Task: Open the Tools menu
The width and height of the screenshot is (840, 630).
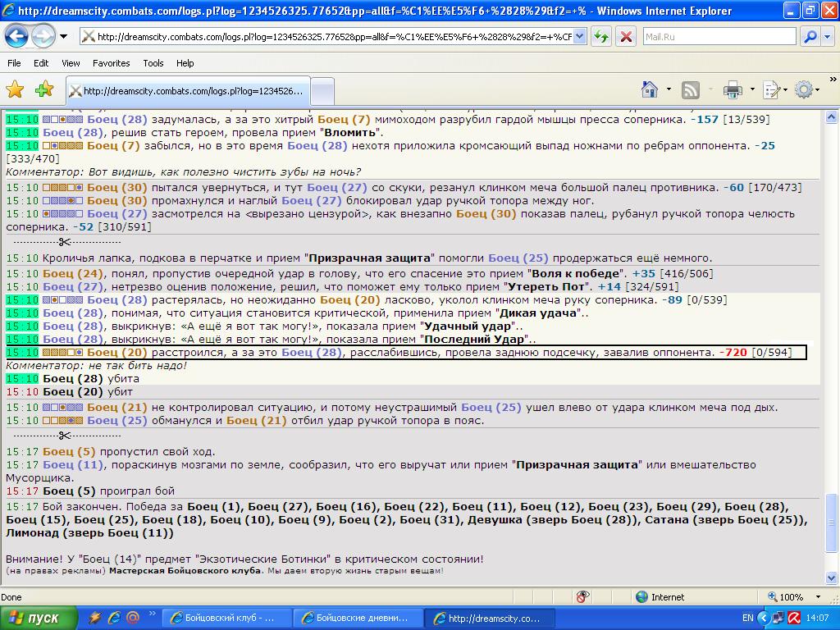Action: coord(153,63)
